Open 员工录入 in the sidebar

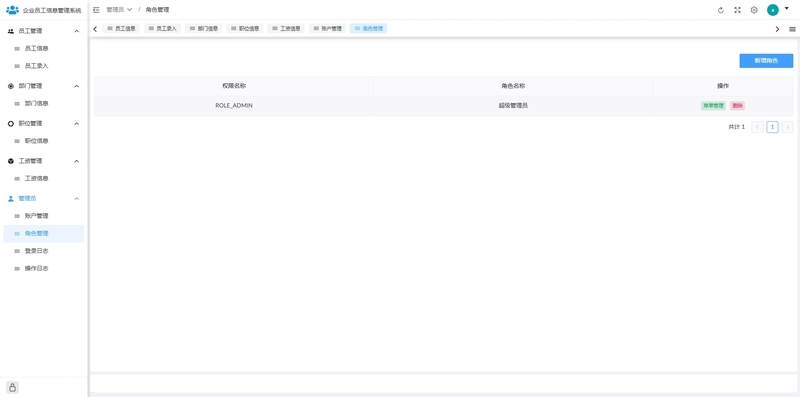click(44, 66)
